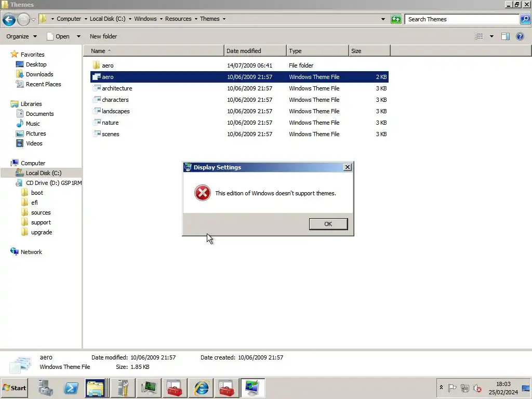Open the sources folder in tree
The width and height of the screenshot is (532, 399).
(x=36, y=212)
